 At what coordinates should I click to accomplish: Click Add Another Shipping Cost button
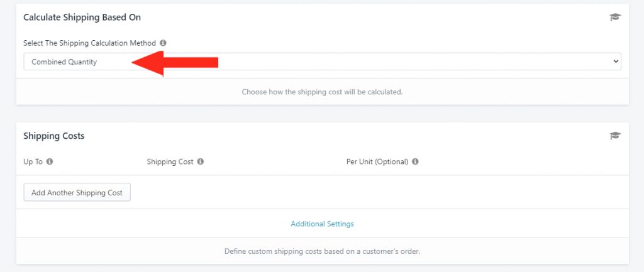point(77,192)
